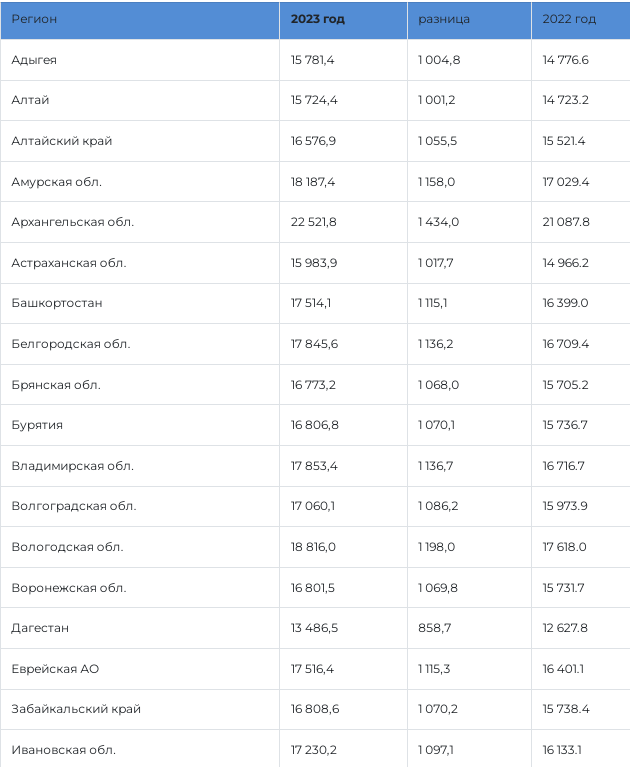
Task: Click Дагестан difference value 858,7
Action: click(x=432, y=628)
